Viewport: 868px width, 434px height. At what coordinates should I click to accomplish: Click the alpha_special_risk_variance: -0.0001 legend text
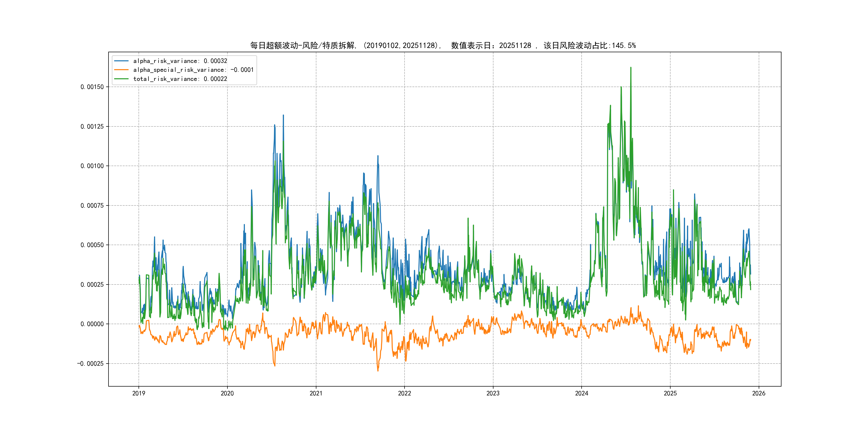193,70
